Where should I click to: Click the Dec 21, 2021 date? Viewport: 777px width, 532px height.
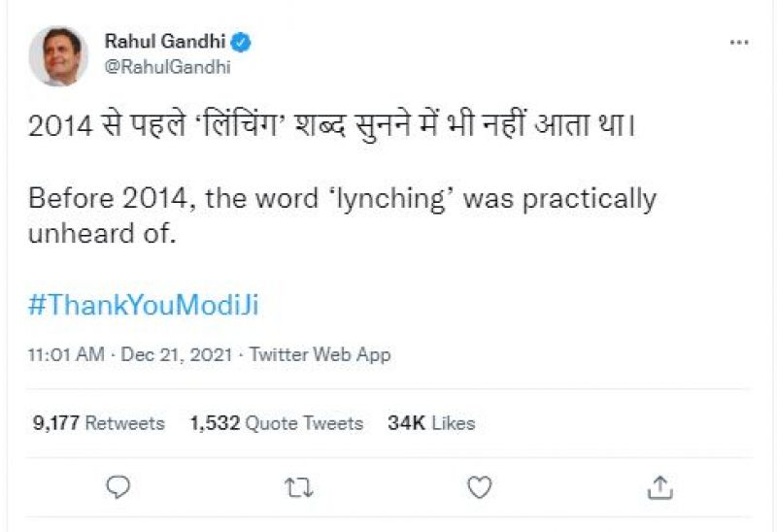(x=177, y=354)
